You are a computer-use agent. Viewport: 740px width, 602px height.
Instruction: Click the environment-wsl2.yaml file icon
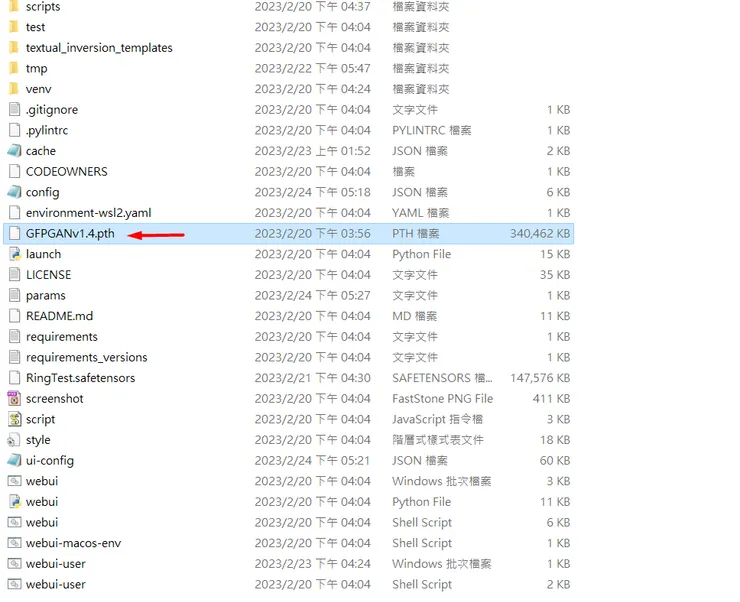point(15,213)
